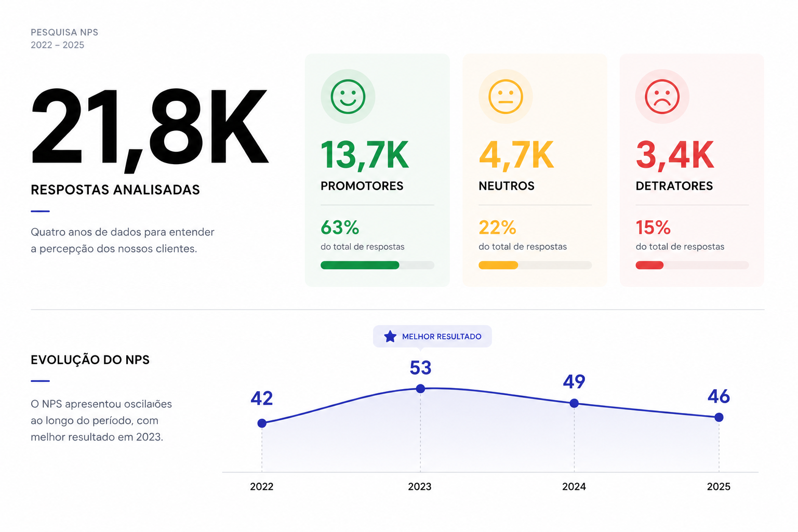Click the 2023 axis label
This screenshot has width=798, height=532.
[420, 487]
